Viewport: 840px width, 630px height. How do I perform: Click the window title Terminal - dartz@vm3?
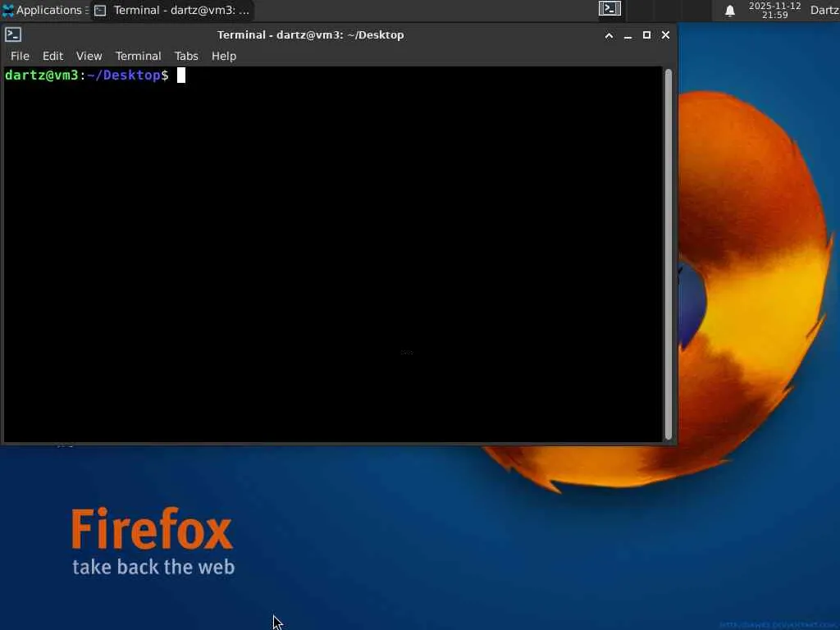click(310, 34)
